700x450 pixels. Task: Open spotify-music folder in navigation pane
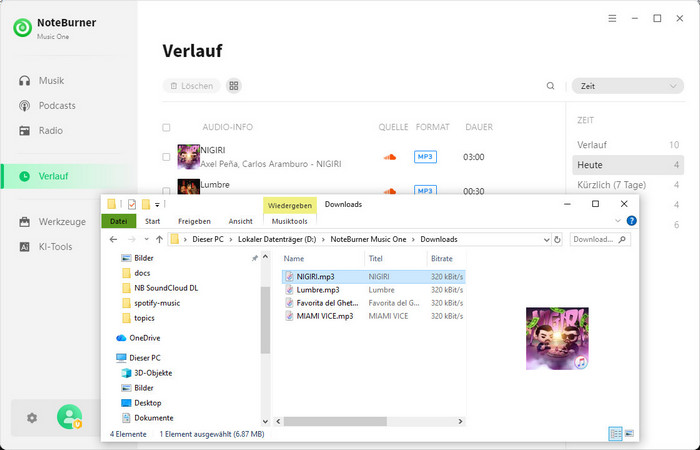coord(151,303)
